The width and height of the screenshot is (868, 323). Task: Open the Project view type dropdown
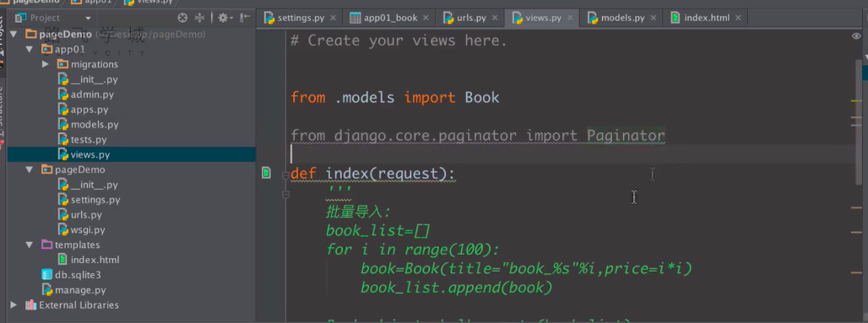click(88, 19)
